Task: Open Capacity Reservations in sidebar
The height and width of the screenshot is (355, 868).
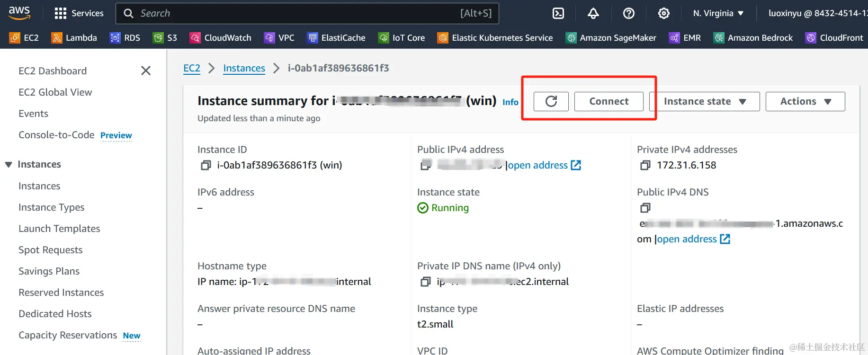Action: tap(68, 335)
